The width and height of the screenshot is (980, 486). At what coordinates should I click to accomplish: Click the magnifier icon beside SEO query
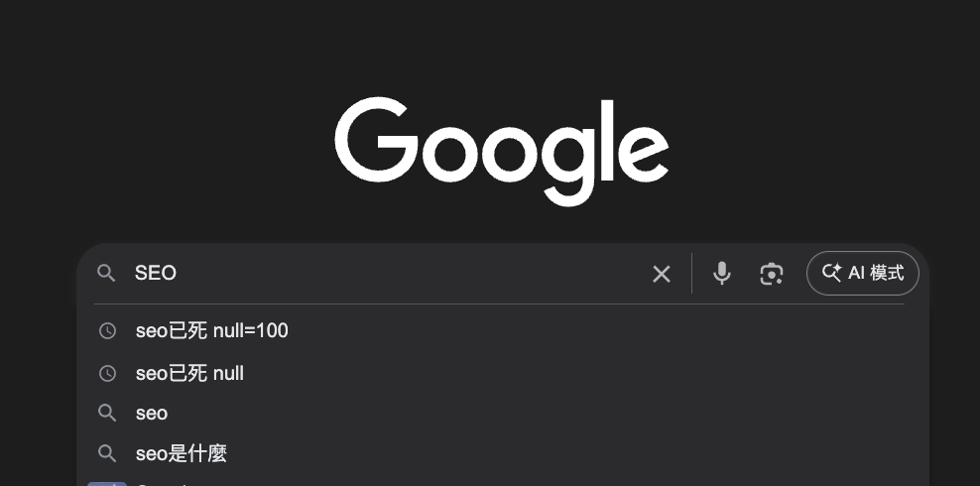click(107, 273)
